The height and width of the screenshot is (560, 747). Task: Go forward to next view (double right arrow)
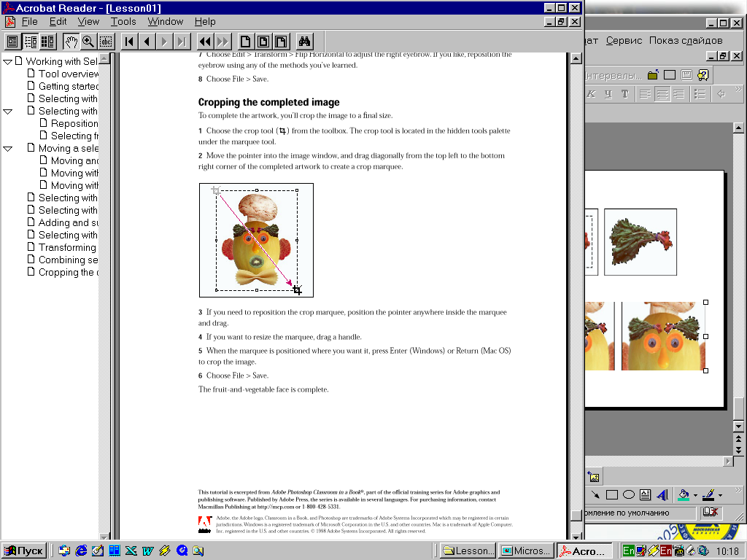[x=222, y=42]
